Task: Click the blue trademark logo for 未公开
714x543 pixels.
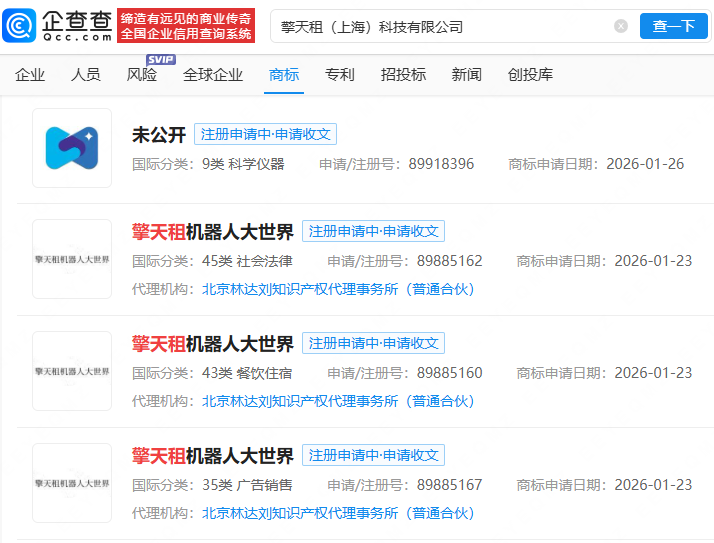Action: (72, 148)
